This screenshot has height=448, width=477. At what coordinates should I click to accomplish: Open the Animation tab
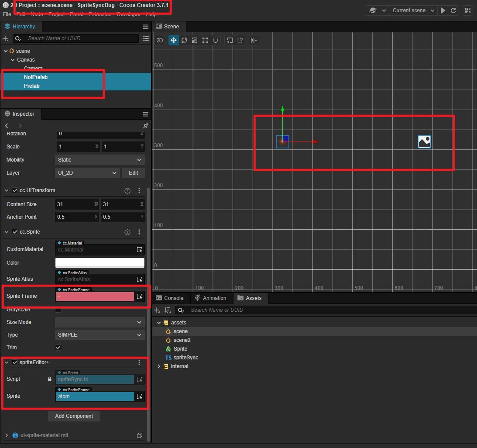click(210, 298)
